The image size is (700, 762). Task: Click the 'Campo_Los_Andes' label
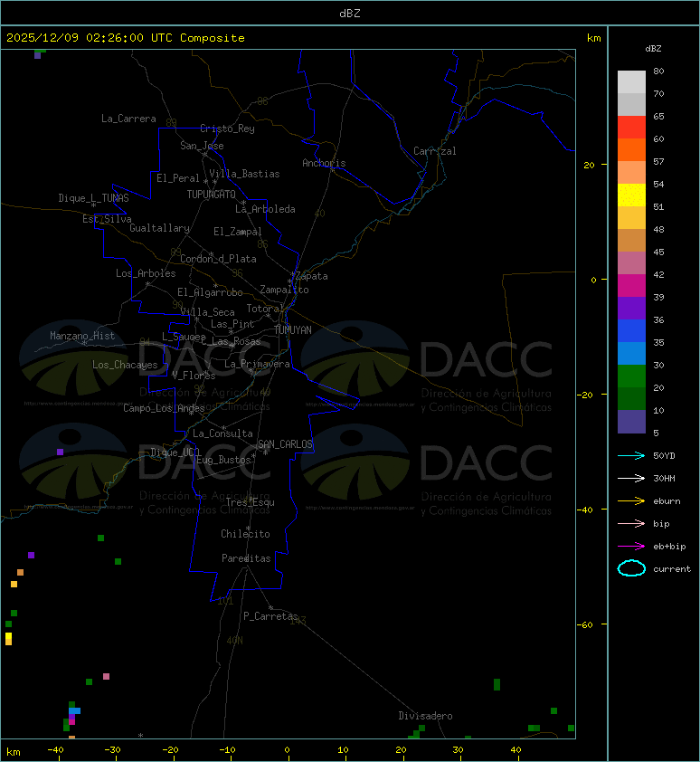point(164,408)
